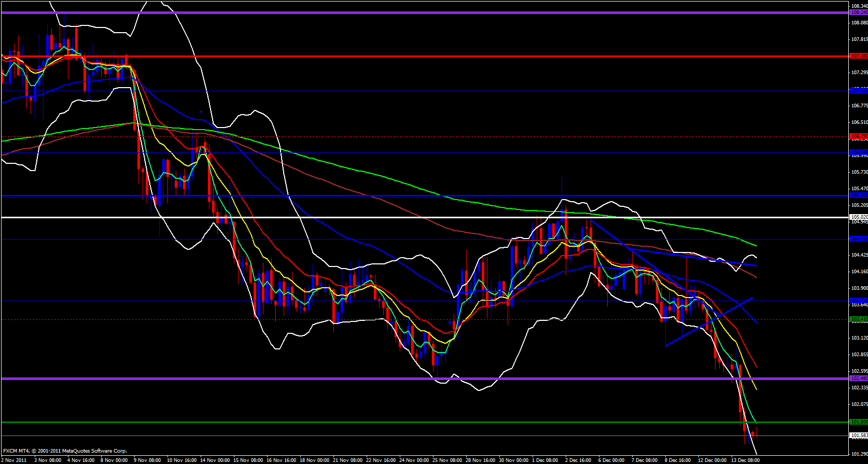This screenshot has width=868, height=464.
Task: Click the blue 104.680 price tag
Action: tap(858, 239)
